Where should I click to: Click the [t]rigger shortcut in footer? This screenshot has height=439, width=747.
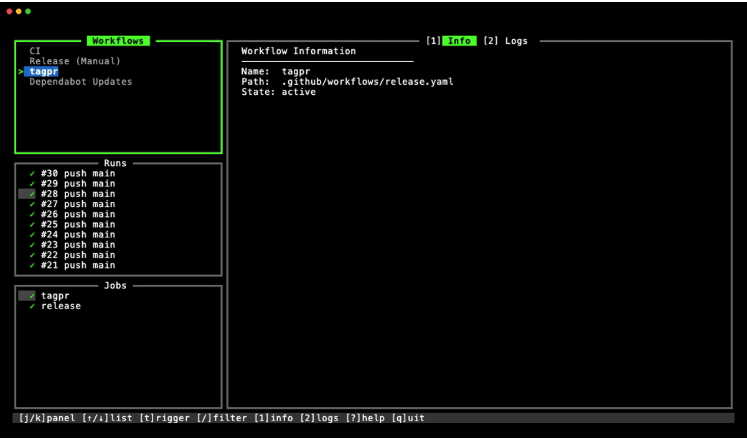point(165,418)
